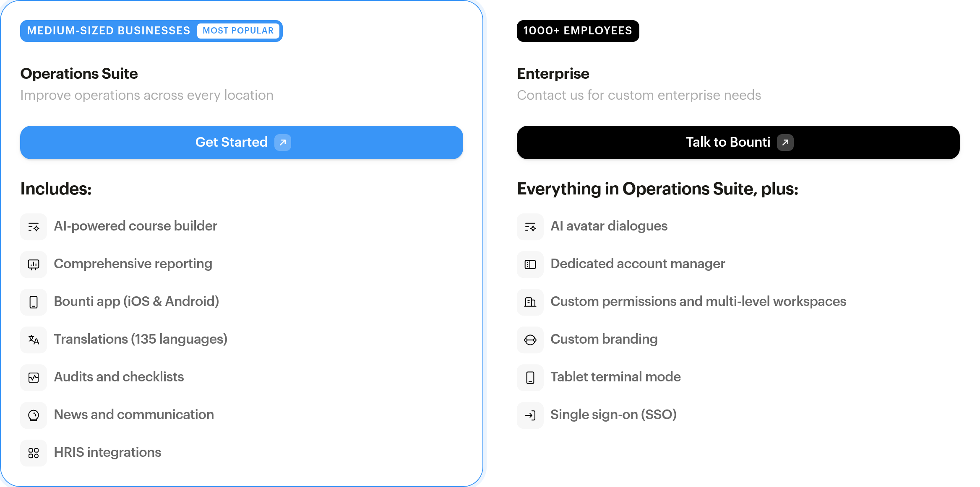Select 'News and communication' text
The image size is (980, 487).
point(134,415)
